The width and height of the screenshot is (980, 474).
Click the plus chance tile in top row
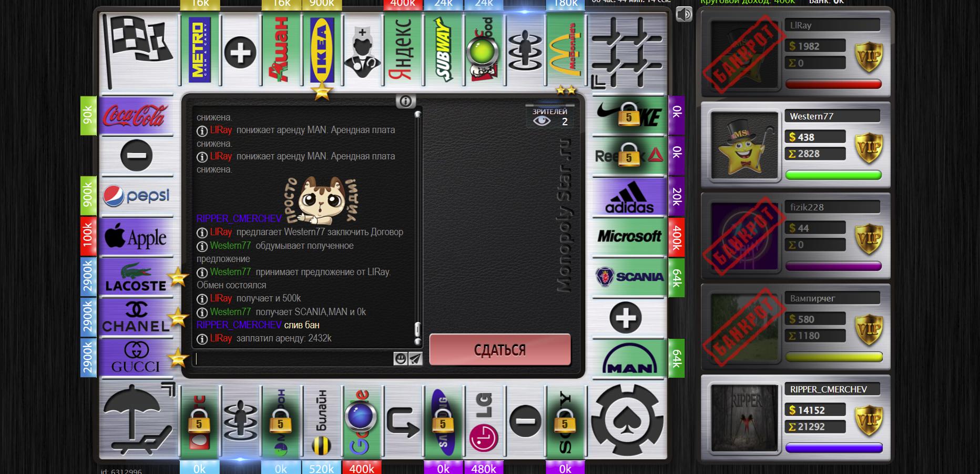coord(240,53)
